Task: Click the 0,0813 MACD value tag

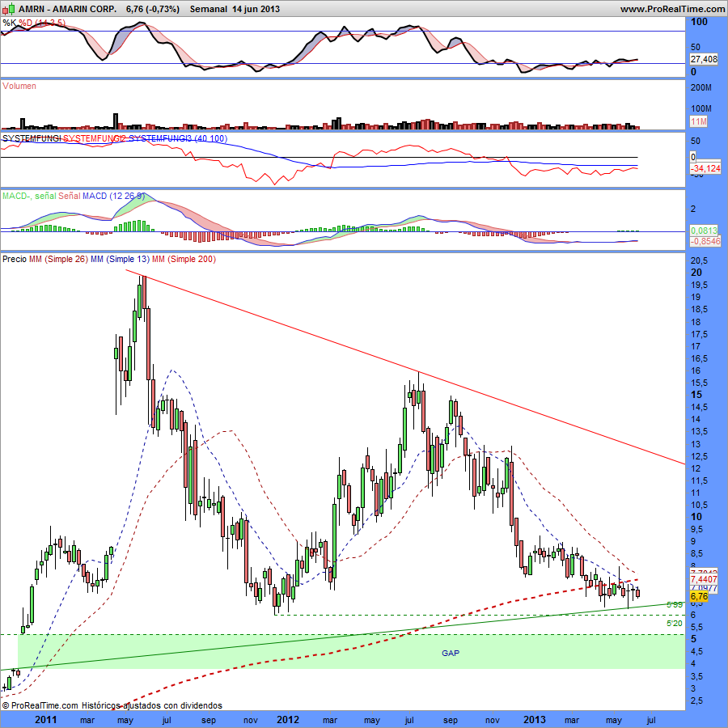Action: coord(705,231)
